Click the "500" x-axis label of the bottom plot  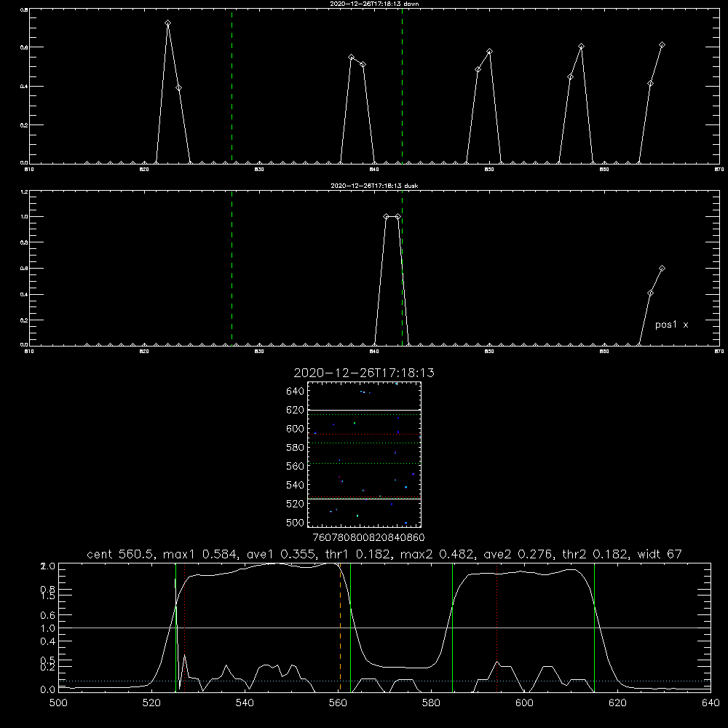tap(58, 703)
